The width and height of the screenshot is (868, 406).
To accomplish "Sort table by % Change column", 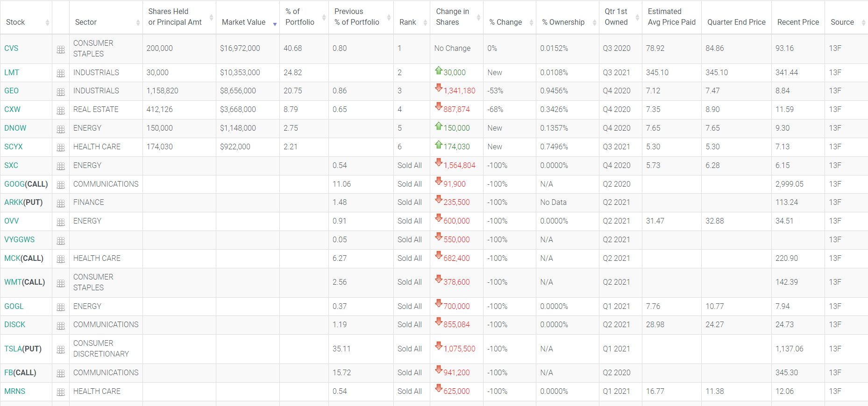I will 510,17.
